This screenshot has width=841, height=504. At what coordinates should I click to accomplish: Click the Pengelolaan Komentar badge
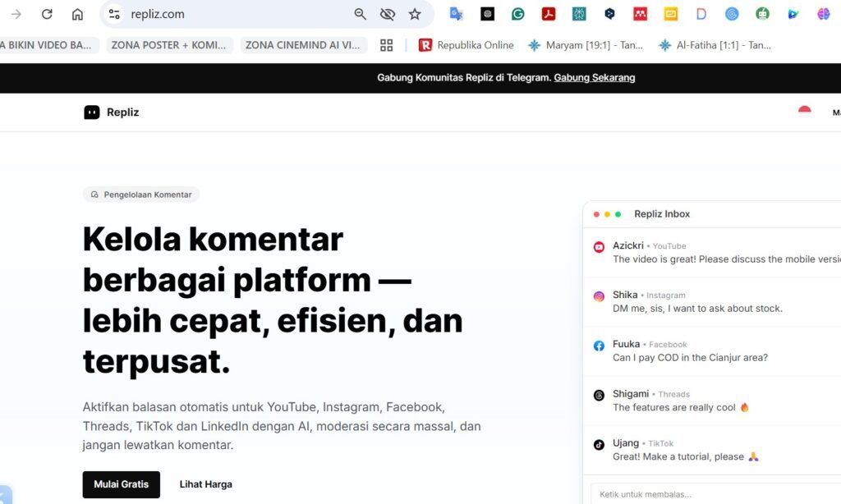coord(141,194)
